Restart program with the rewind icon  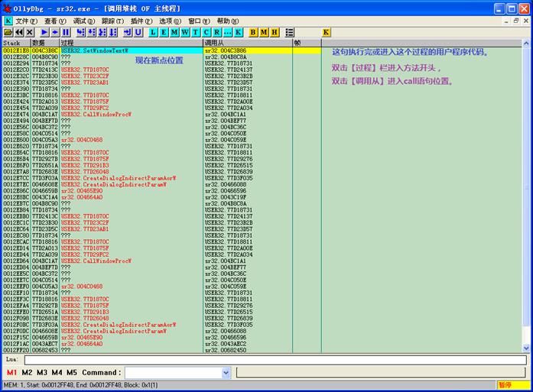tap(19, 32)
